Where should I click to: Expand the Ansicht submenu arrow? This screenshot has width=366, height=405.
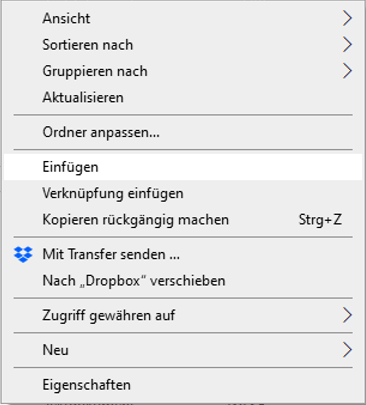[347, 18]
